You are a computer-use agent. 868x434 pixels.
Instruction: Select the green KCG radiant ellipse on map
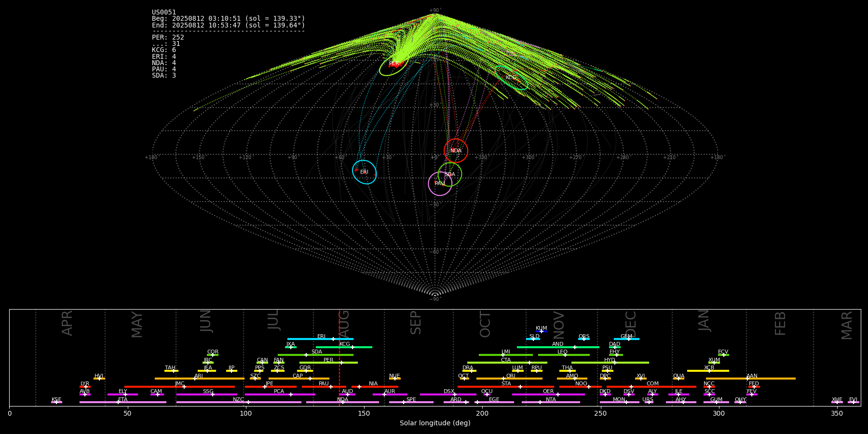(x=512, y=78)
